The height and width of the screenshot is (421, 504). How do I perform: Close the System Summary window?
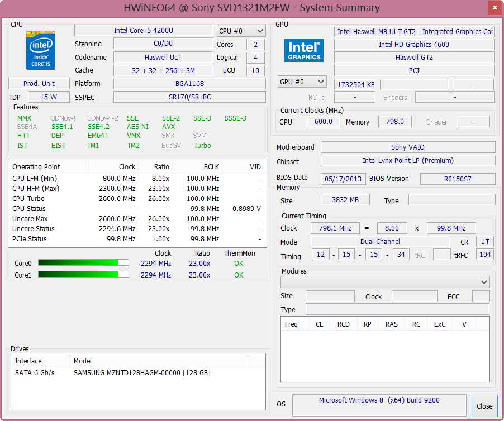(495, 8)
